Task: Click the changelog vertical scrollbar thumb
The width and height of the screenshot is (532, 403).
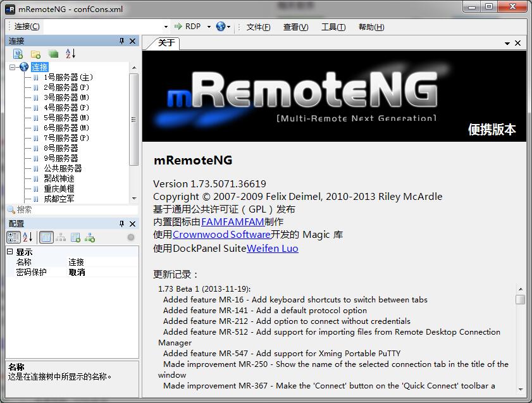Action: point(520,299)
